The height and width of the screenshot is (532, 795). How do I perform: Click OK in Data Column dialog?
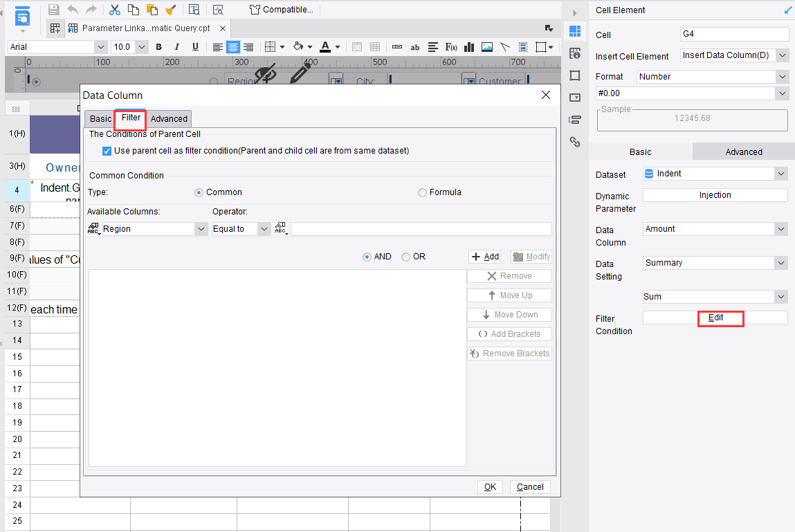[x=490, y=487]
